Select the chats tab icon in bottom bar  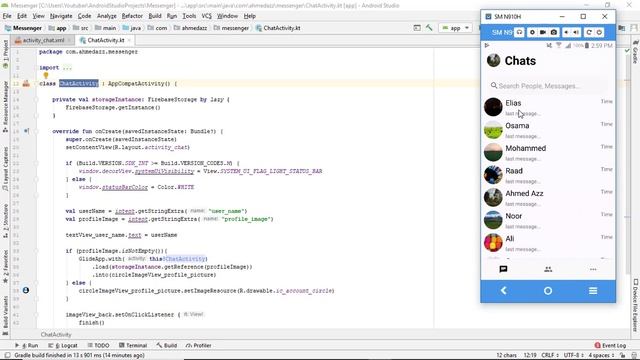point(503,269)
